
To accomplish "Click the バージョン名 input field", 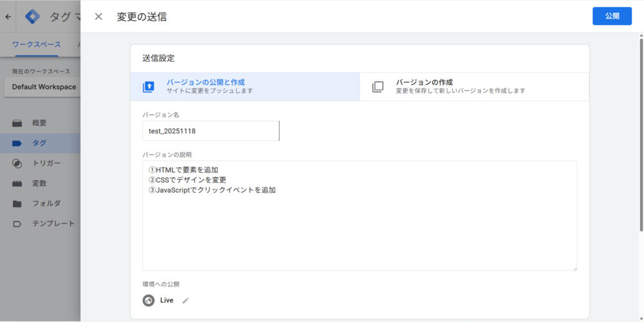I will [x=211, y=131].
